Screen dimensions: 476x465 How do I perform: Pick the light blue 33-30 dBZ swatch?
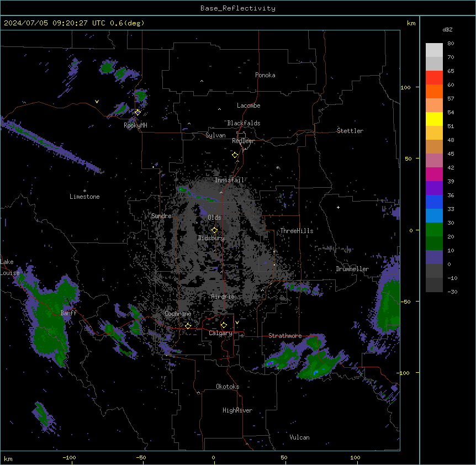434,215
